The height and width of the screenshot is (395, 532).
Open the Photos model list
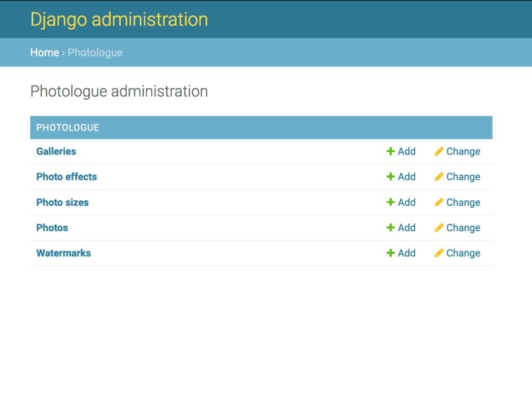tap(52, 228)
